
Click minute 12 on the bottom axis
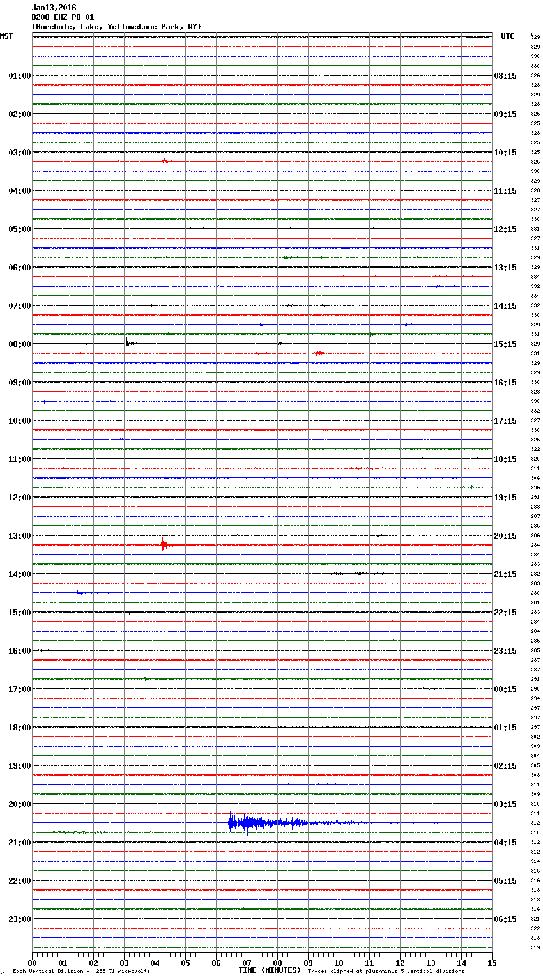tap(400, 963)
